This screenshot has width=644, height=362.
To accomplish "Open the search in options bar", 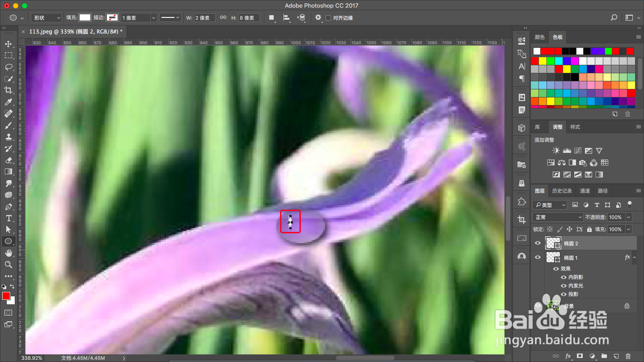I will click(614, 18).
